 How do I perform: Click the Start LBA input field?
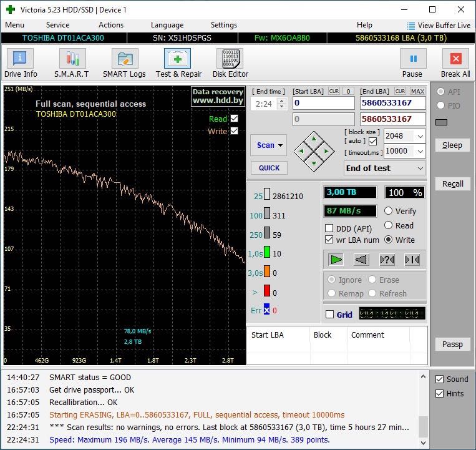[324, 103]
